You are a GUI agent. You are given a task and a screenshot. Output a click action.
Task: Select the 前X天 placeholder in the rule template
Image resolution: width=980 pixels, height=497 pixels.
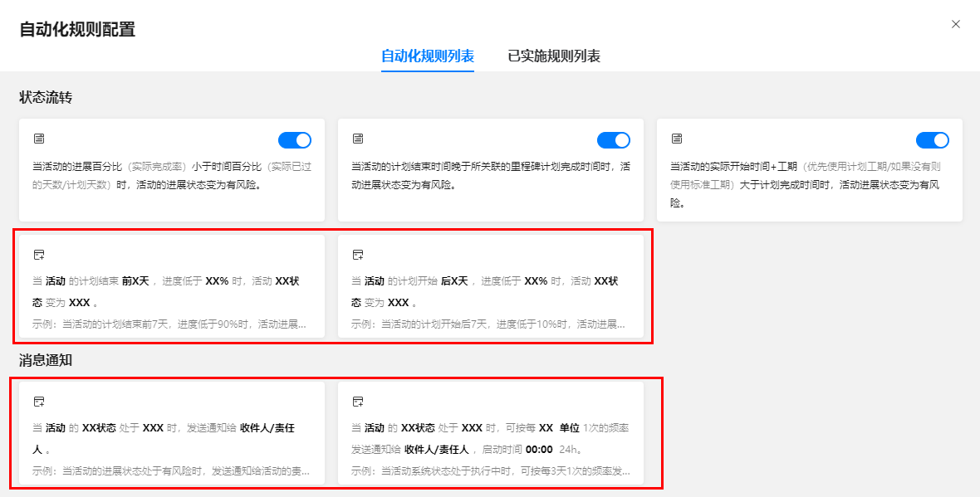pyautogui.click(x=135, y=281)
